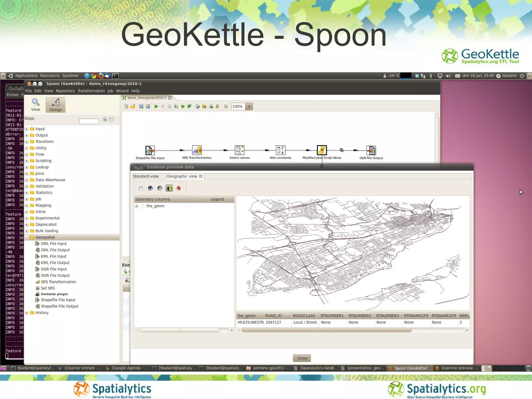Open the Applications menu in top panel
The height and width of the screenshot is (399, 532).
click(x=26, y=76)
